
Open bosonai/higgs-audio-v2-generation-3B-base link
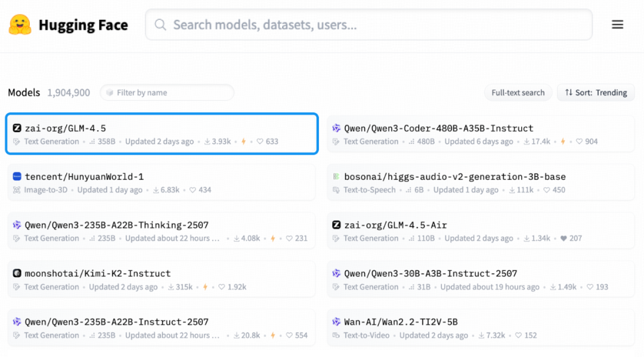455,177
